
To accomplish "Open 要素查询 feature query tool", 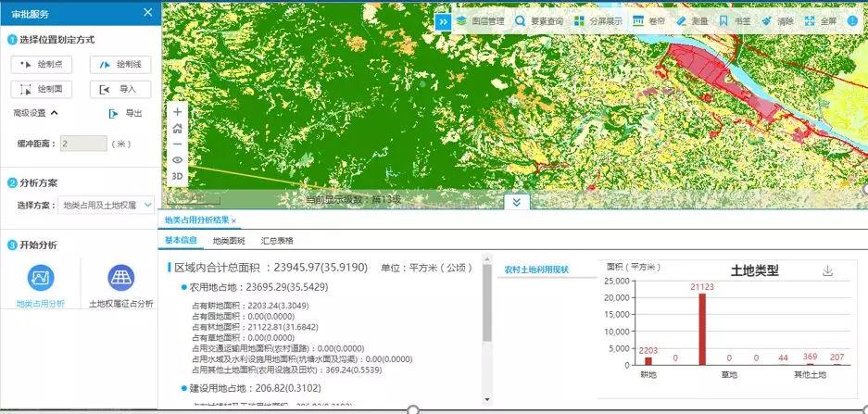I will tap(538, 21).
